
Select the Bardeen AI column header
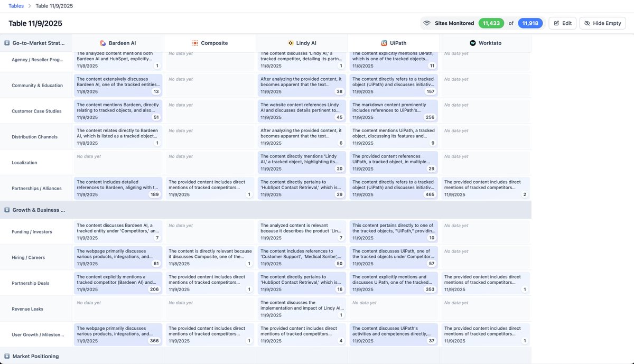point(118,43)
